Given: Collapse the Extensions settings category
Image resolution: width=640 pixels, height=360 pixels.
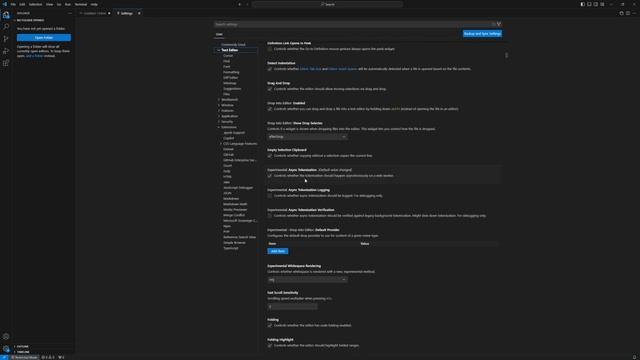Looking at the screenshot, I should pyautogui.click(x=219, y=127).
